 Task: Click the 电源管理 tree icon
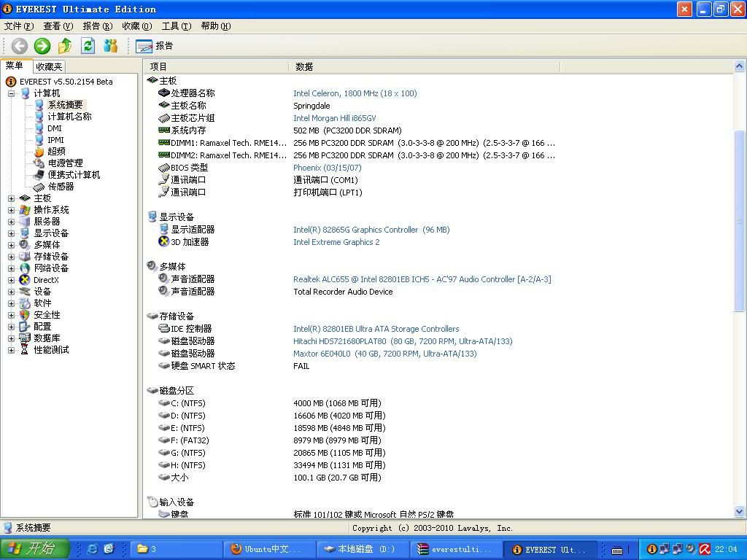pos(39,163)
